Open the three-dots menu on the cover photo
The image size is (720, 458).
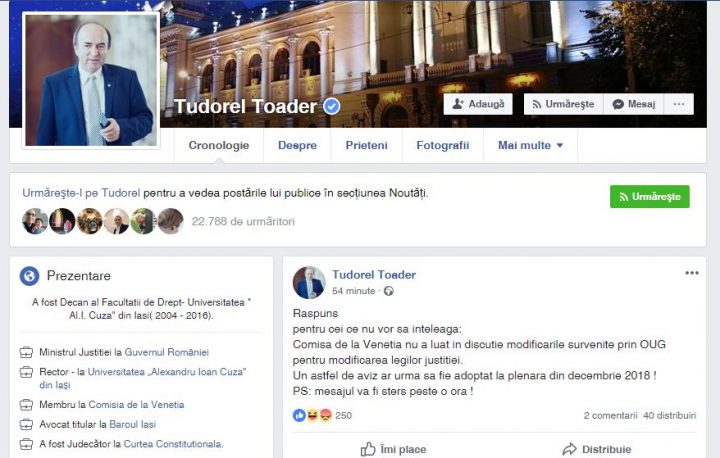coord(679,104)
